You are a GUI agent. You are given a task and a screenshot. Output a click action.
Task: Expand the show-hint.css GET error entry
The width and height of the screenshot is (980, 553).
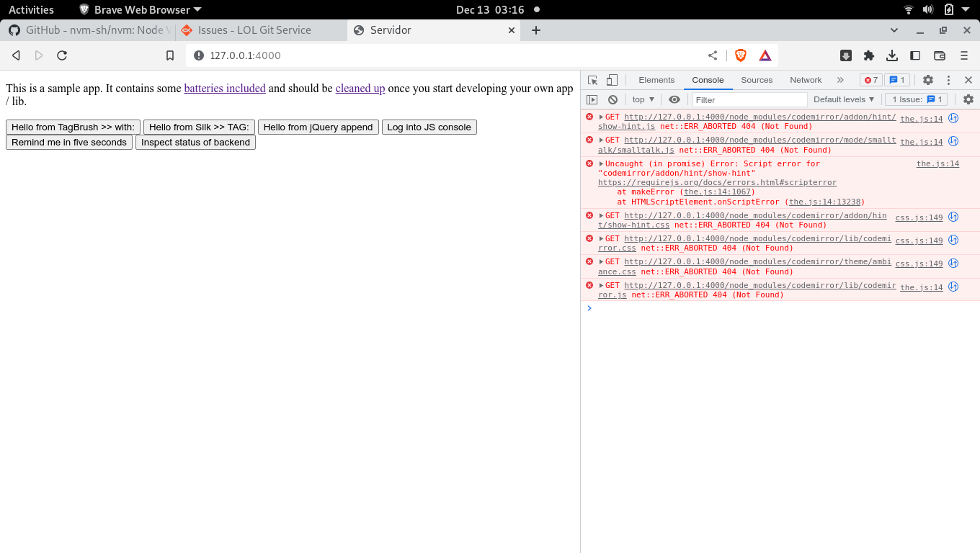pos(602,216)
